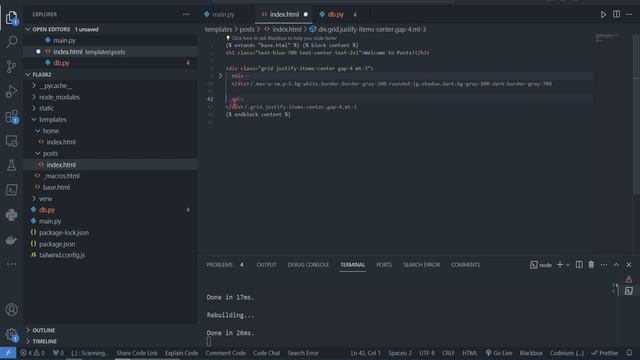The image size is (640, 360).
Task: Create a new terminal plus icon
Action: click(560, 264)
